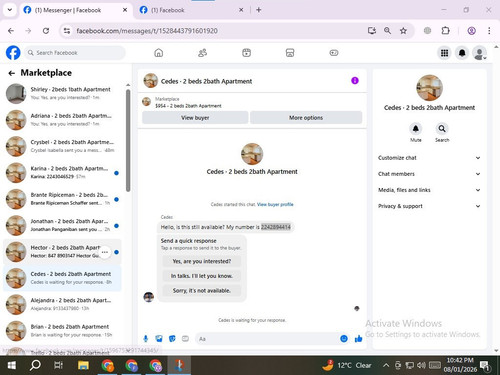
Task: Attach a file with the photo icon
Action: (159, 339)
